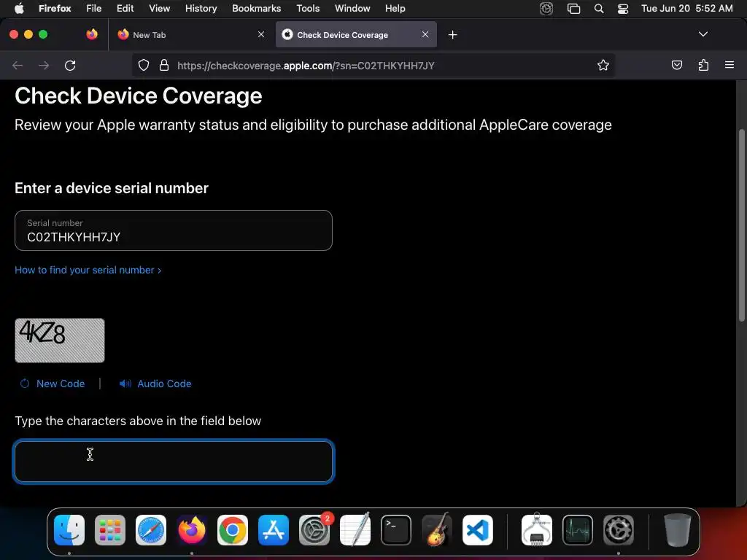
Task: Go back using the back arrow
Action: [18, 65]
